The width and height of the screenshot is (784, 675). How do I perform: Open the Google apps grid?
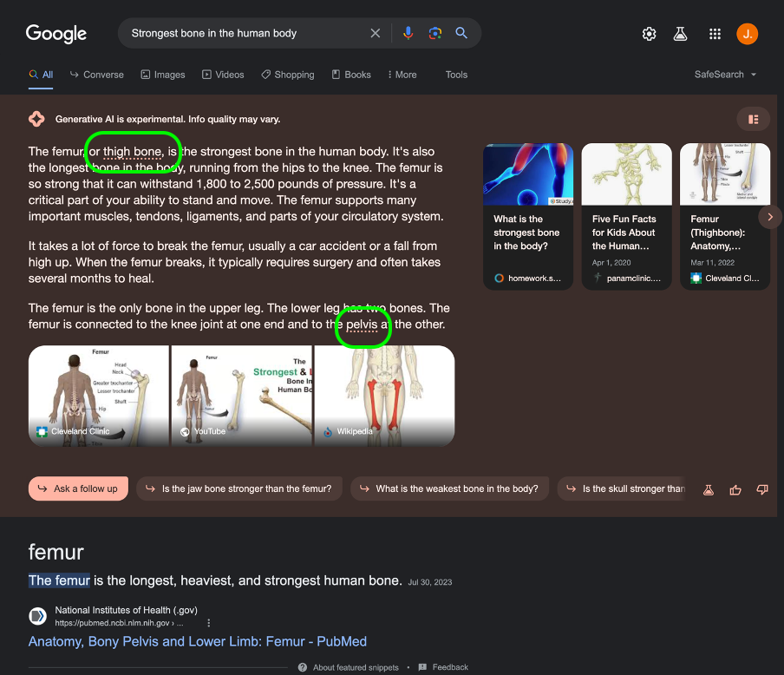pyautogui.click(x=715, y=34)
